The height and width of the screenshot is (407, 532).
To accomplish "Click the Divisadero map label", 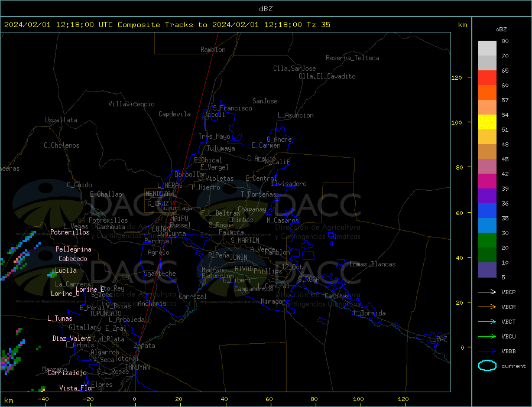I will (288, 184).
